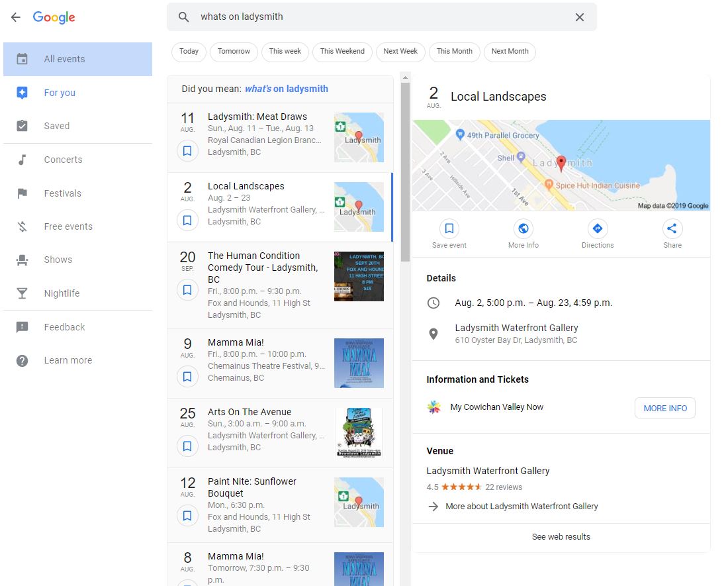
Task: Follow the 'what's on ladysmith' suggestion
Action: tap(287, 89)
